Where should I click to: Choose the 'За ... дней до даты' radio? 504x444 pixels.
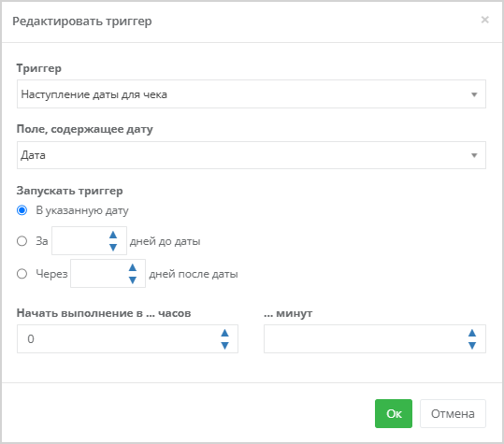tap(22, 241)
